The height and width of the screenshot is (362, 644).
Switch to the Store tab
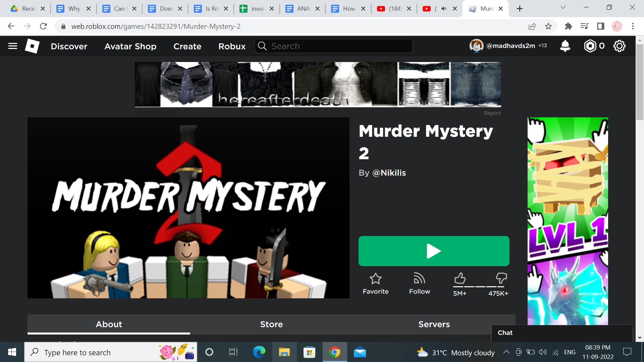pos(271,324)
